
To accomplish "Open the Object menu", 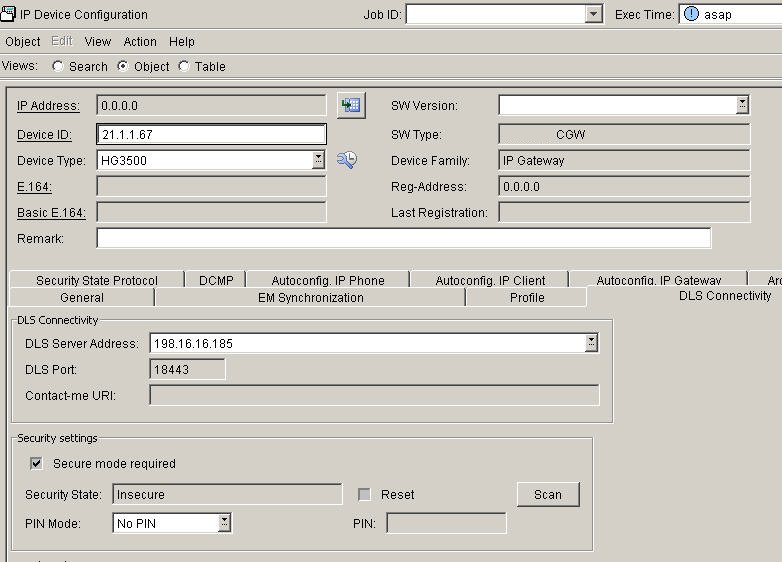I will 22,41.
